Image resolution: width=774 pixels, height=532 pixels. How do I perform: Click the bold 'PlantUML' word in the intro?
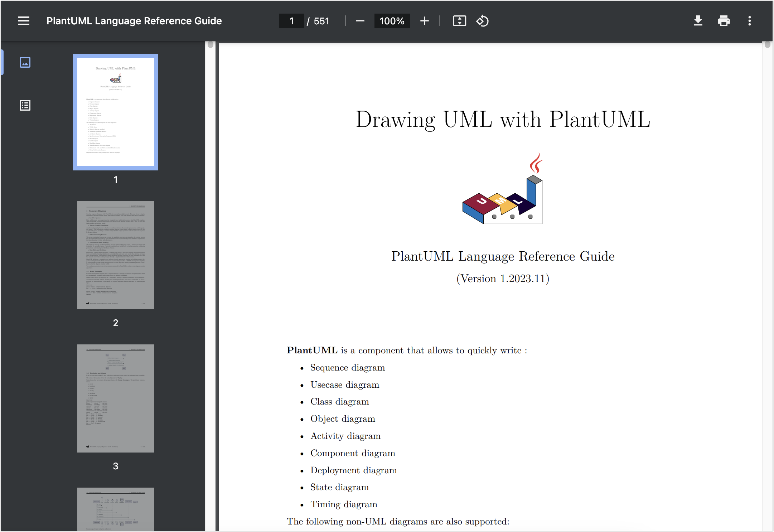point(312,350)
